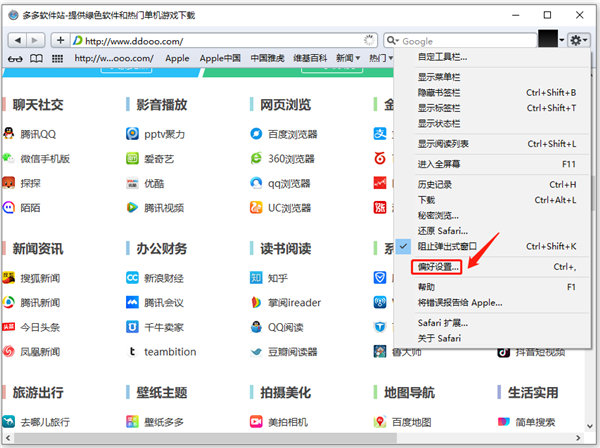The width and height of the screenshot is (600, 448).
Task: Open the 中国雅虎 bookmark link
Action: point(267,58)
